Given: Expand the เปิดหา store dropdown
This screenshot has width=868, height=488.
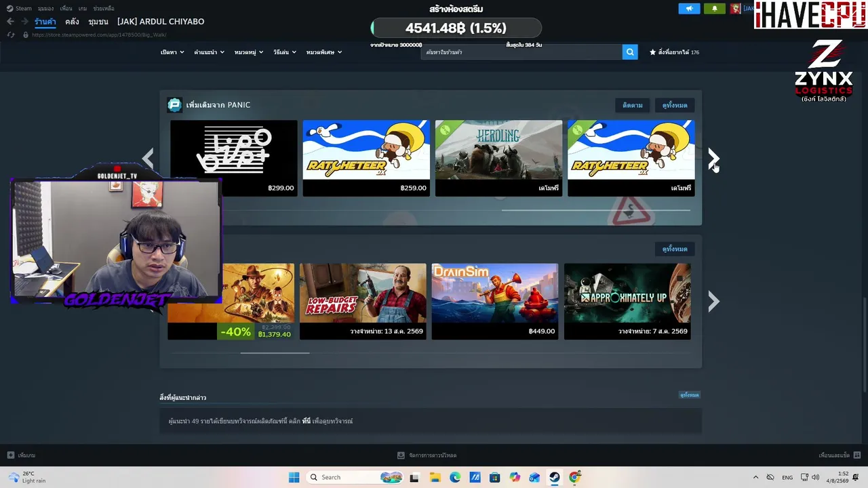Looking at the screenshot, I should (x=172, y=52).
